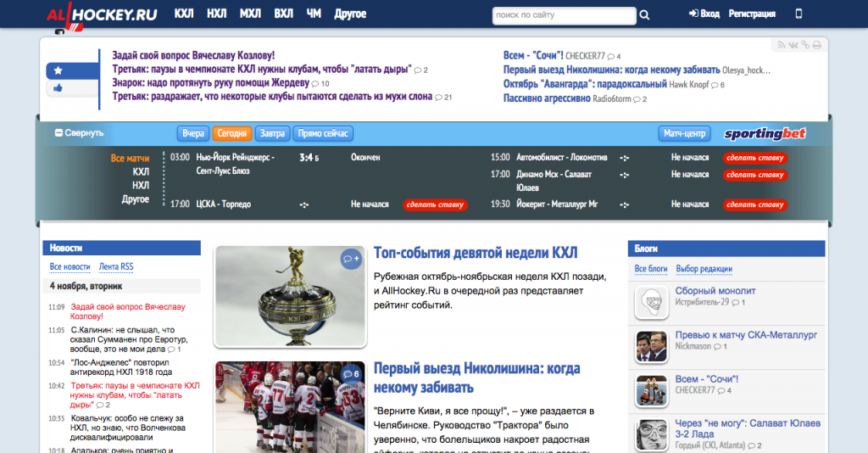The image size is (868, 453).
Task: Click the Новости section header
Action: pyautogui.click(x=122, y=248)
